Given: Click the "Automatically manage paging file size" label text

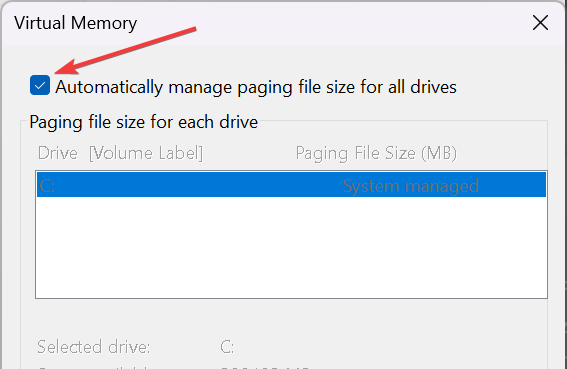Looking at the screenshot, I should pos(256,87).
